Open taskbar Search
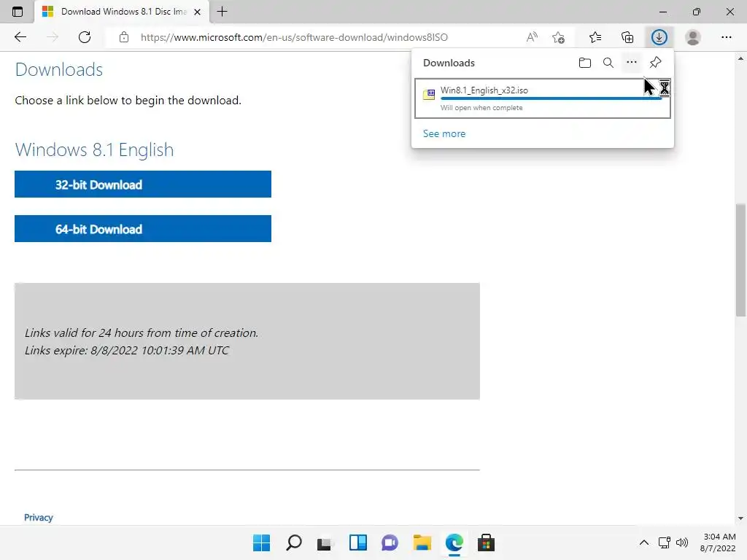This screenshot has width=747, height=560. 293,542
